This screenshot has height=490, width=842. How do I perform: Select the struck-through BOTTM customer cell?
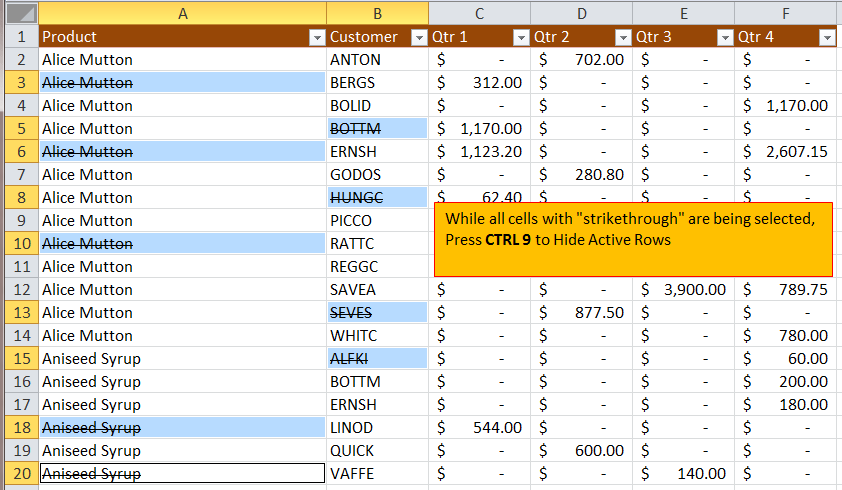click(377, 128)
